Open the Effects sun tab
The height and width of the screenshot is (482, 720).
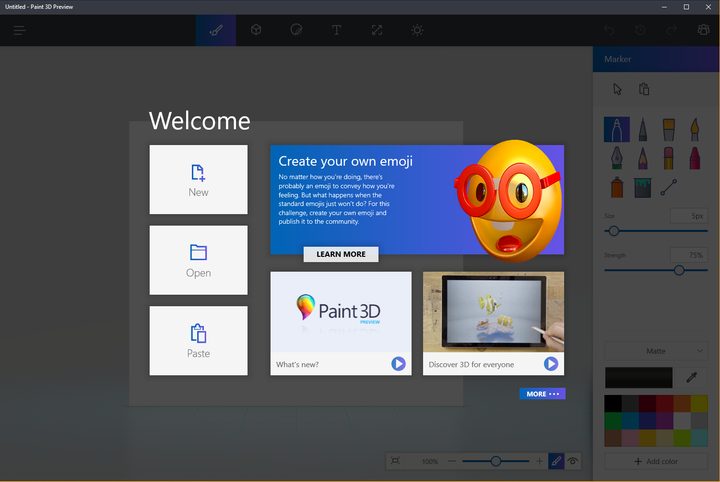click(x=417, y=30)
